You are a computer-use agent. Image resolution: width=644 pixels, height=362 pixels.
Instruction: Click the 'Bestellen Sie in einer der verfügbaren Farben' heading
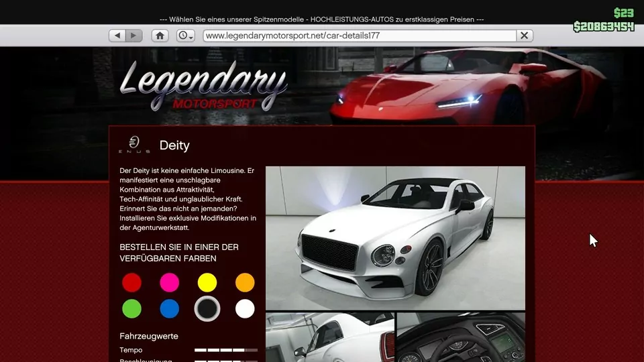[179, 253]
